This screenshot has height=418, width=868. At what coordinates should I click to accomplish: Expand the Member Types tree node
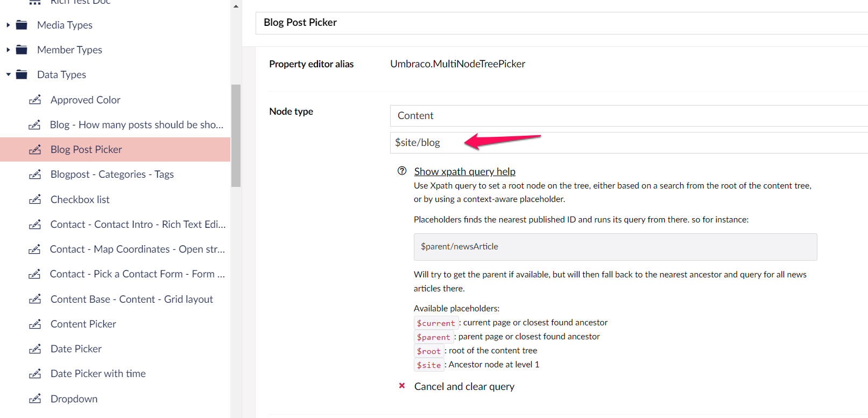pyautogui.click(x=8, y=50)
